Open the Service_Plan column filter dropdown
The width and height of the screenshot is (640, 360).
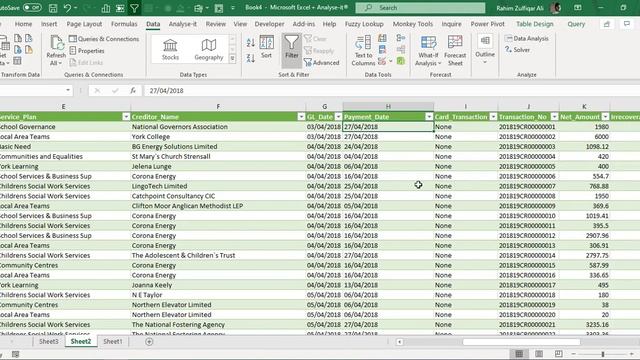[x=126, y=117]
